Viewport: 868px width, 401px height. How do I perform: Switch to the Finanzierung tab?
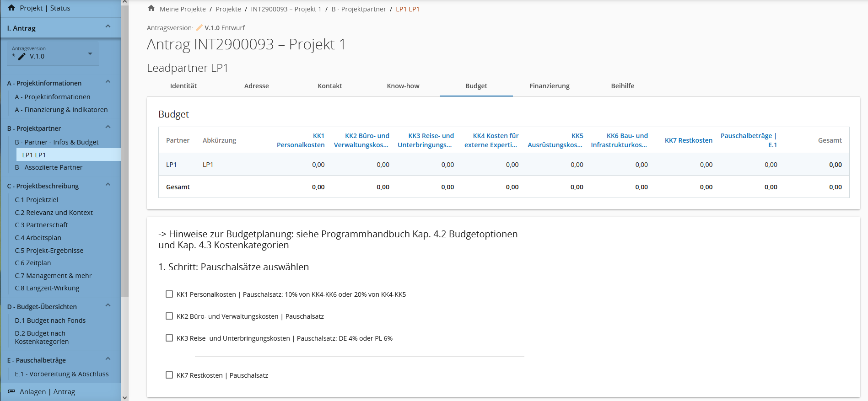(549, 86)
